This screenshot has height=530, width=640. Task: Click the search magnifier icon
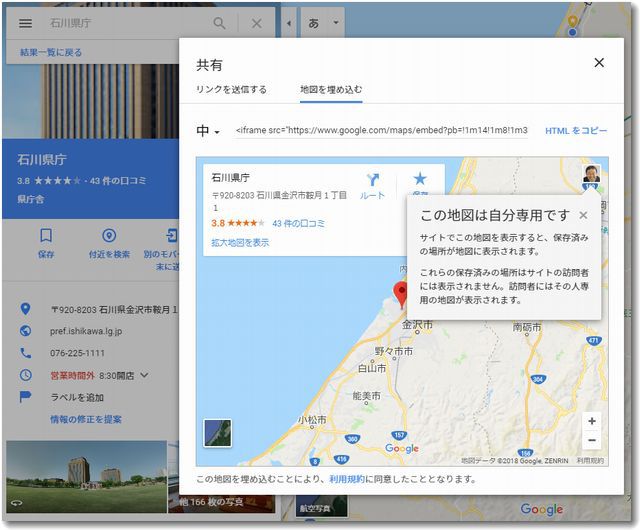pyautogui.click(x=219, y=23)
